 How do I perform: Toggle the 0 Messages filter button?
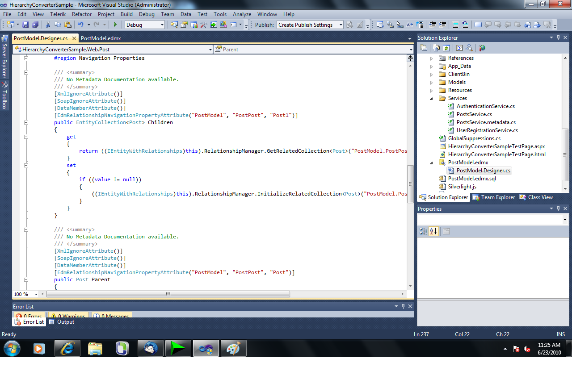pos(112,316)
